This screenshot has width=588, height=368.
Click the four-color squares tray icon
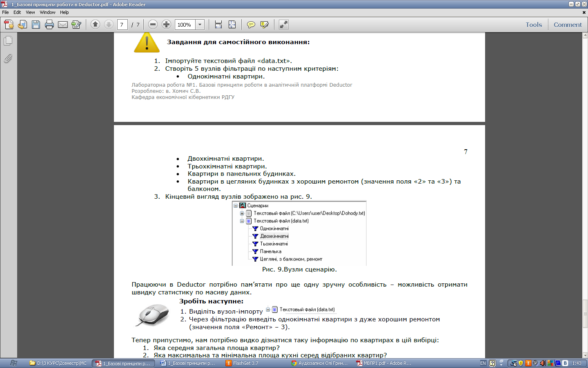coord(550,363)
